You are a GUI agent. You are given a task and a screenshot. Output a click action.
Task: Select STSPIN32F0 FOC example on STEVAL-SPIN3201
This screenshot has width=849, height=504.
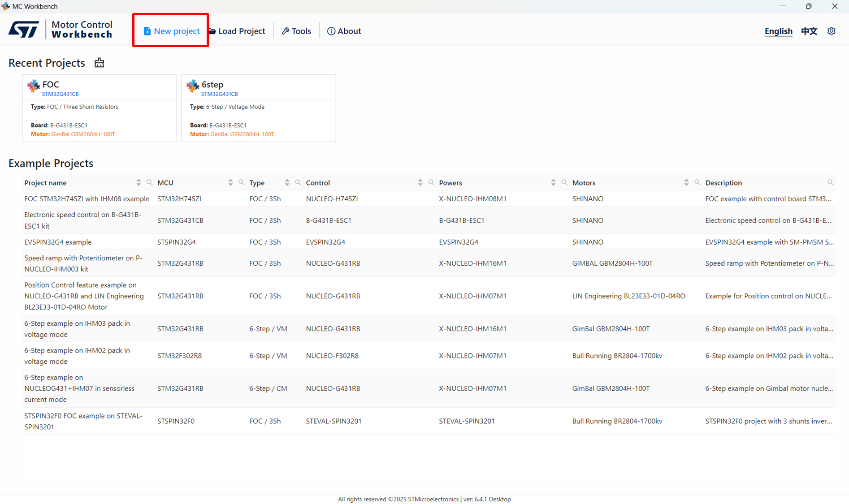coord(429,421)
